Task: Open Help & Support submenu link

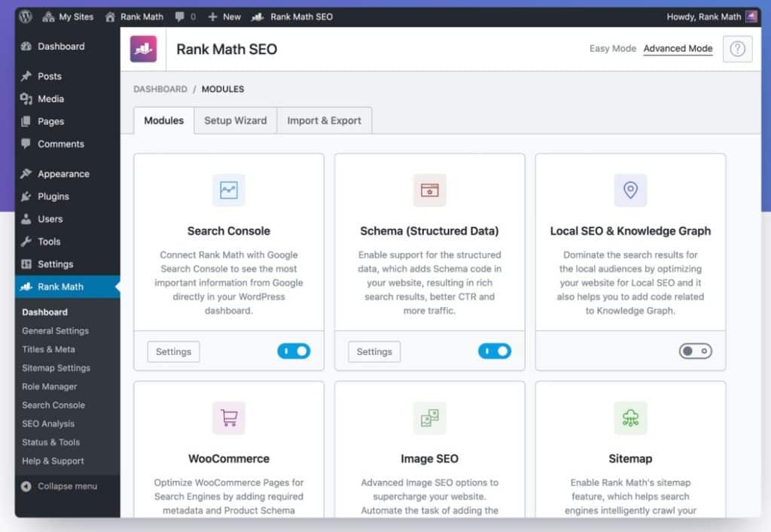Action: 53,461
